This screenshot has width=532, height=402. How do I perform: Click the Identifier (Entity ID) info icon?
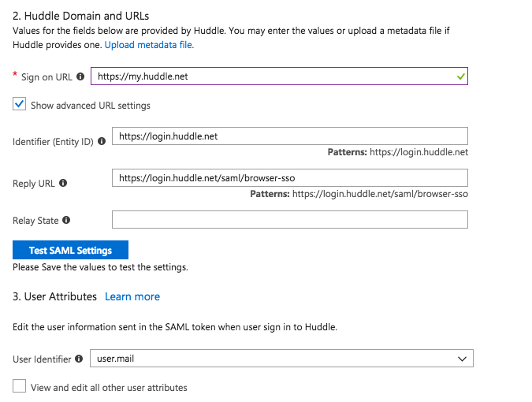[x=102, y=142]
